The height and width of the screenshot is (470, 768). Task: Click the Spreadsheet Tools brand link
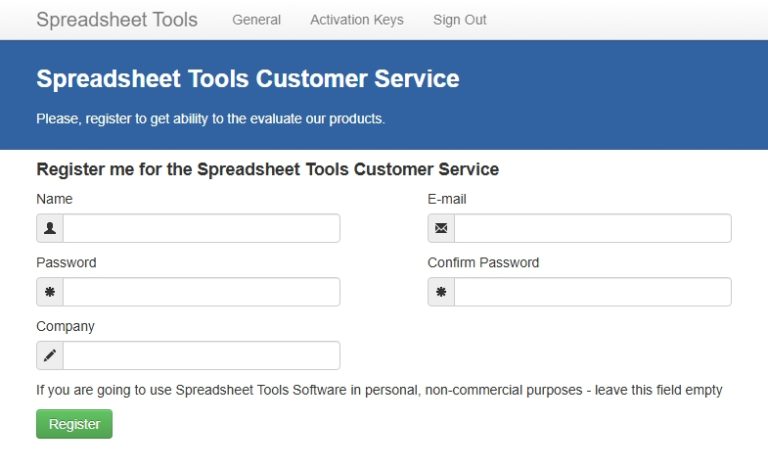(117, 20)
